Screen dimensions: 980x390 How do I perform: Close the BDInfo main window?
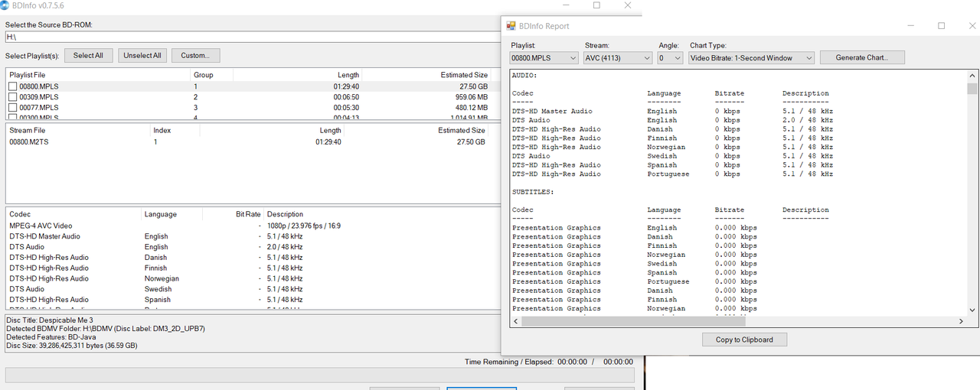[628, 5]
